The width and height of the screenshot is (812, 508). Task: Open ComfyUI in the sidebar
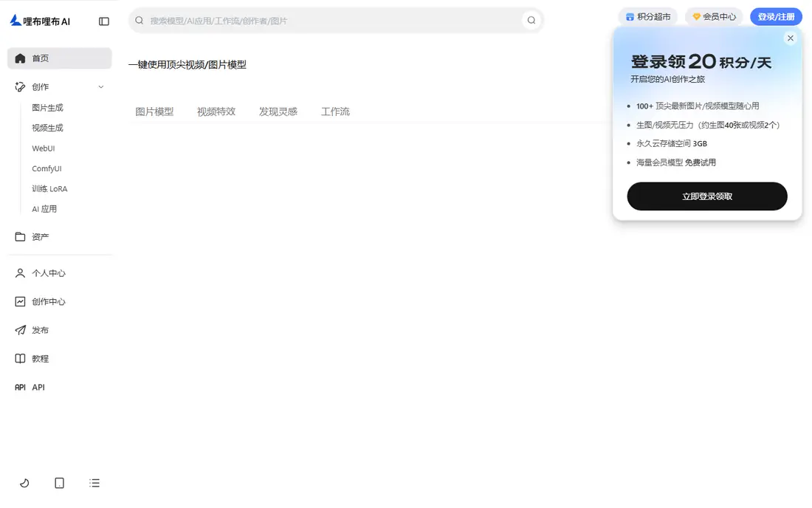click(47, 168)
